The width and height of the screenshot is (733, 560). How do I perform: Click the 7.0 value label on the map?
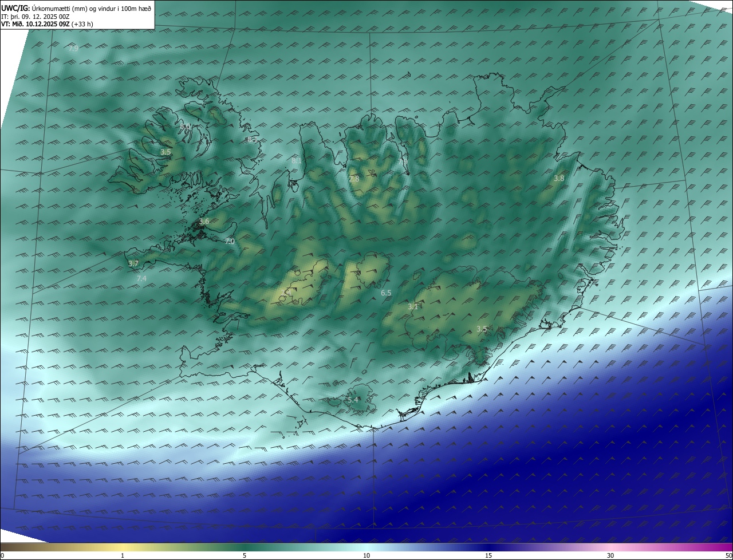[x=230, y=242]
